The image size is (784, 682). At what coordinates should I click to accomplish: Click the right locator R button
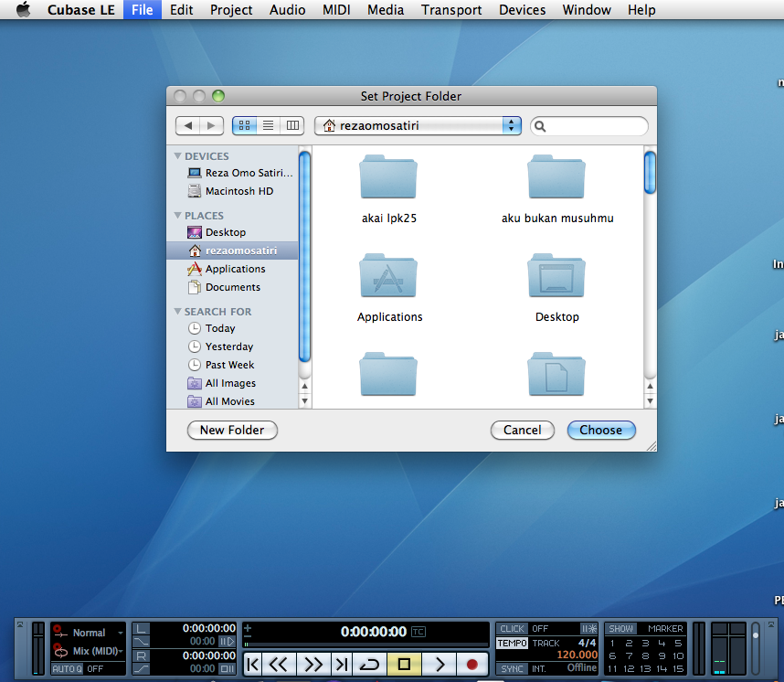click(x=142, y=655)
